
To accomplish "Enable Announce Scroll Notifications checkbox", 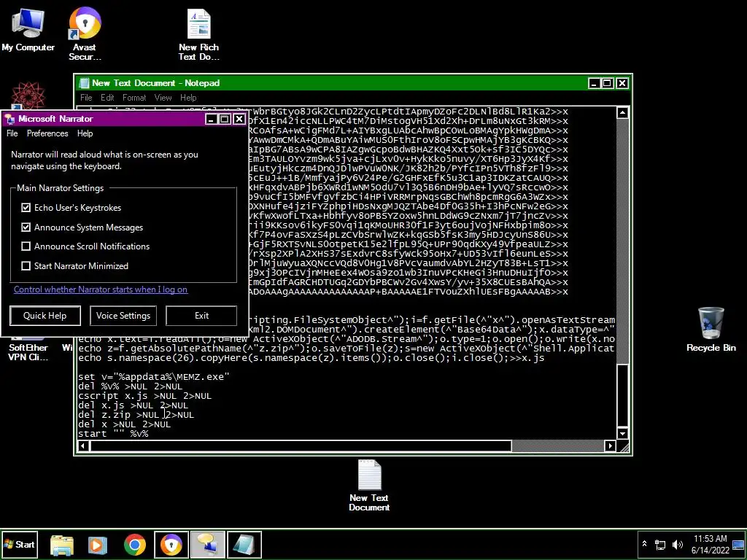I will (26, 246).
